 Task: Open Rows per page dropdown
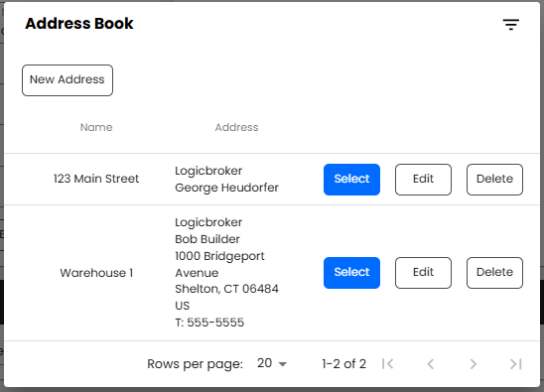(x=272, y=363)
